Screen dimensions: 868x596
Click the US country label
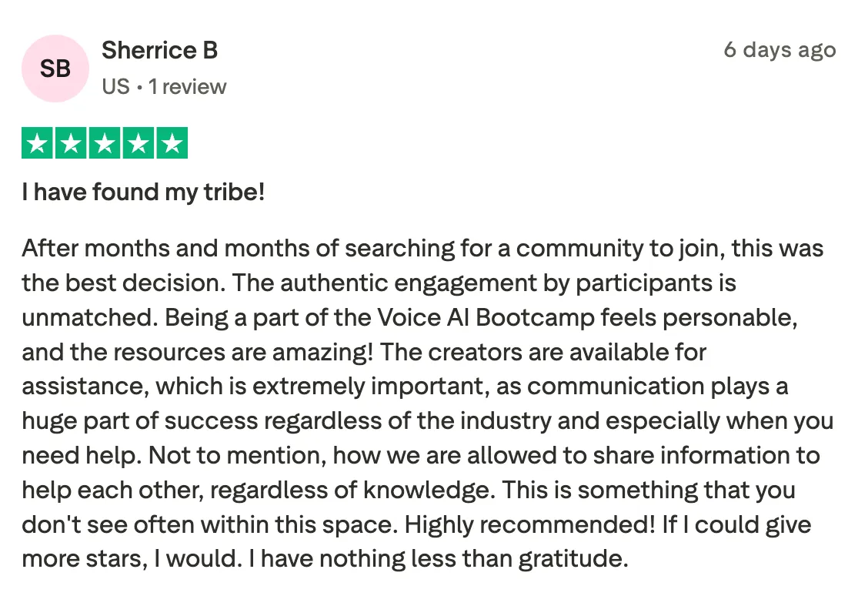tap(115, 87)
